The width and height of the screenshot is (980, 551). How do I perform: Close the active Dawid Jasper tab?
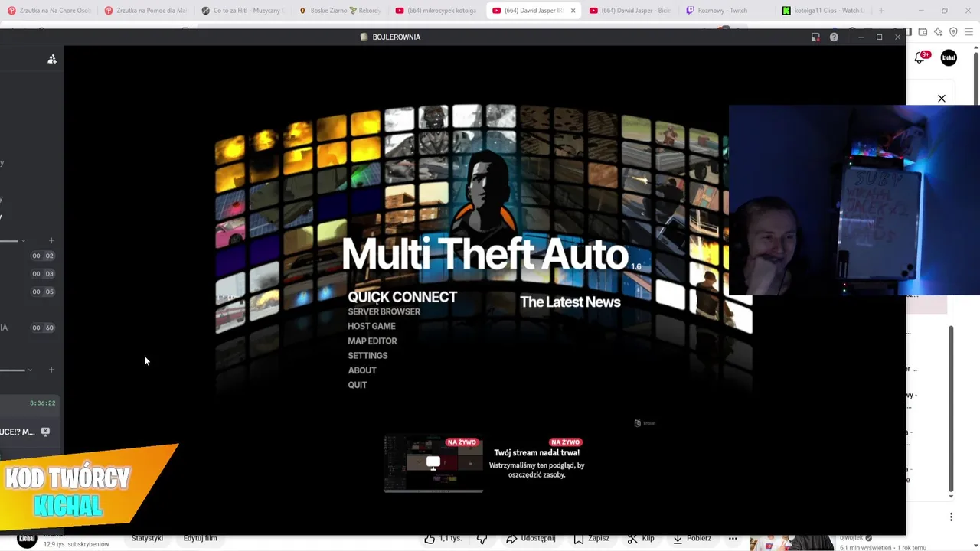573,11
